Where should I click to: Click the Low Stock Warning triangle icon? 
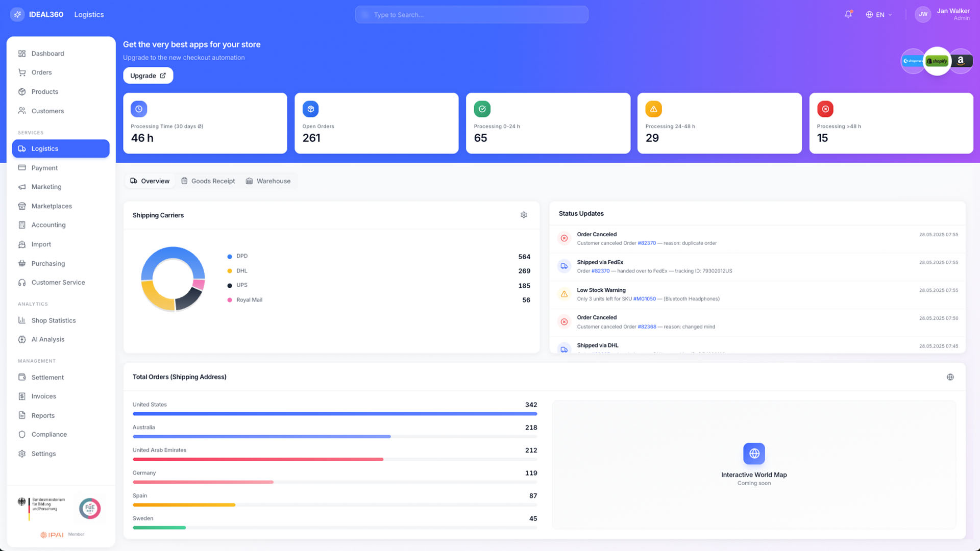point(564,294)
